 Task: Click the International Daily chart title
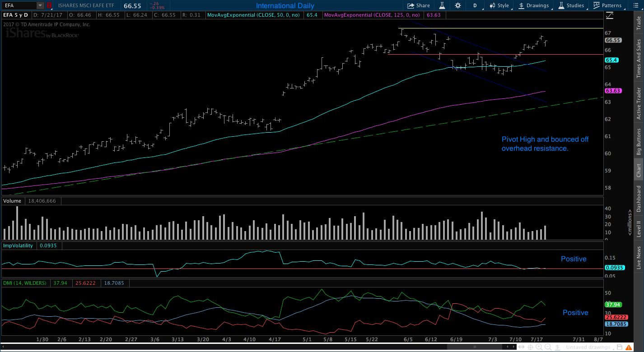(285, 6)
